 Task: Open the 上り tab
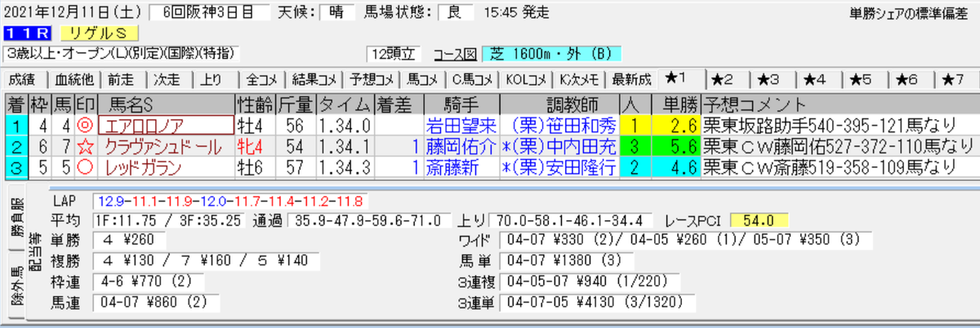[x=213, y=79]
